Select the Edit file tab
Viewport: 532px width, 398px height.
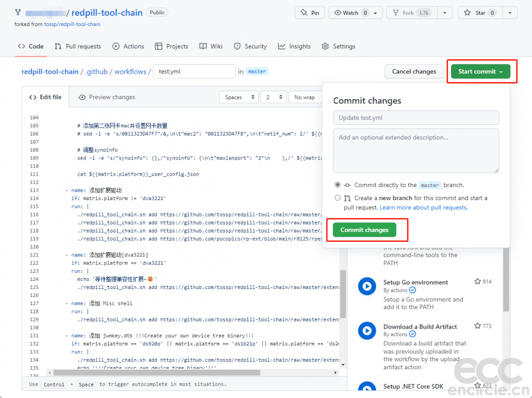46,97
